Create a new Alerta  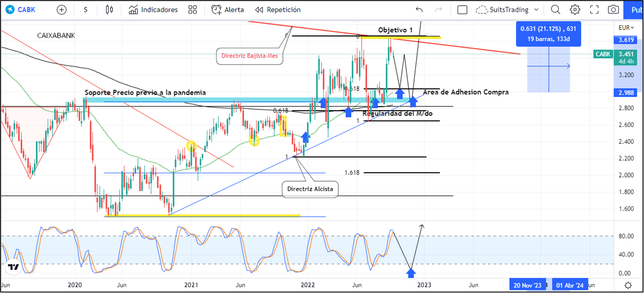[x=228, y=10]
